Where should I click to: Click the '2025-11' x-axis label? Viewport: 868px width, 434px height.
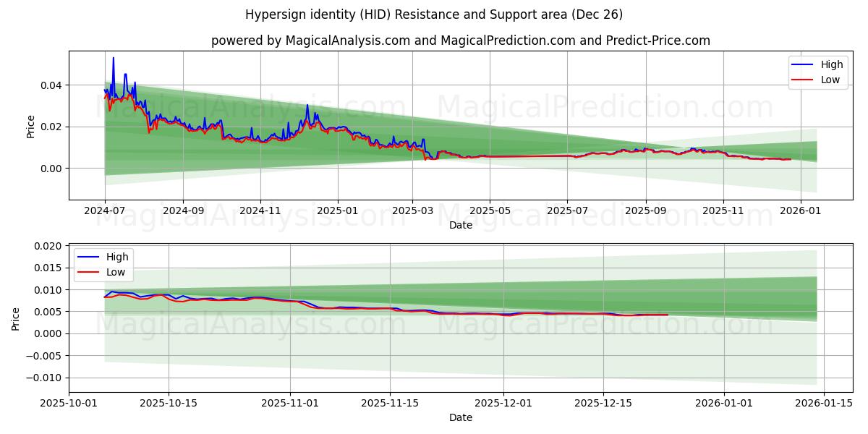(x=723, y=211)
